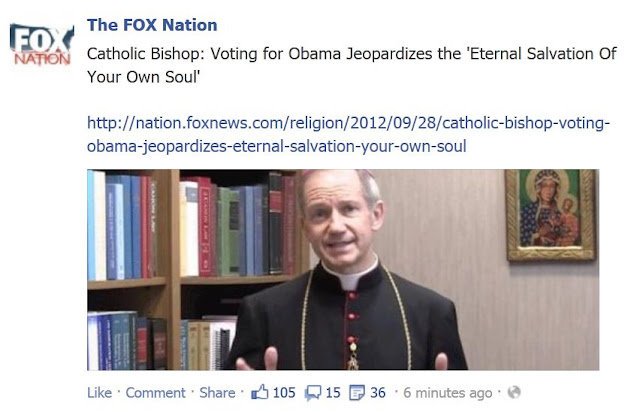640x412 pixels.
Task: Click the 'Your Own Soul' headline line
Action: coord(143,77)
